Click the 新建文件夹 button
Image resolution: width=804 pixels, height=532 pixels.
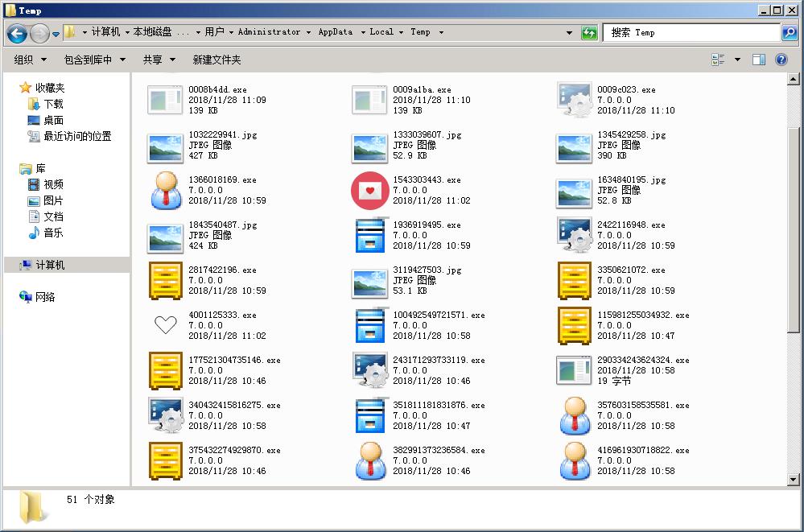[x=216, y=60]
